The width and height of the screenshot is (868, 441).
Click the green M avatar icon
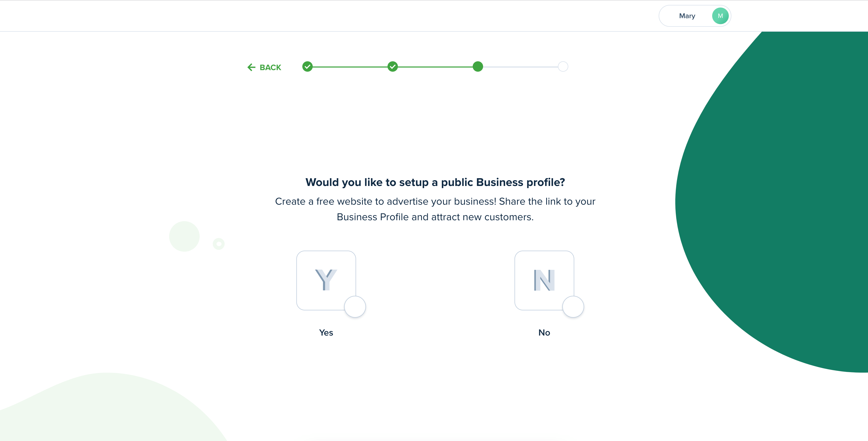(x=720, y=16)
